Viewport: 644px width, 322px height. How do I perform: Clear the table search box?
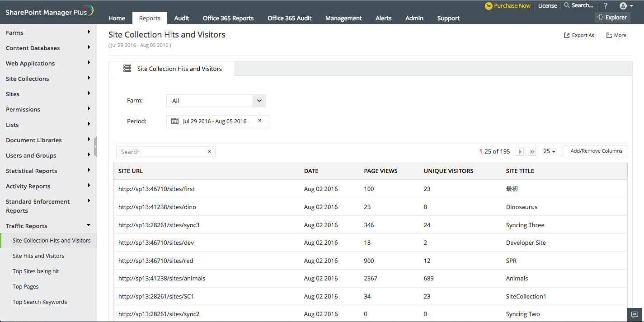coord(209,152)
